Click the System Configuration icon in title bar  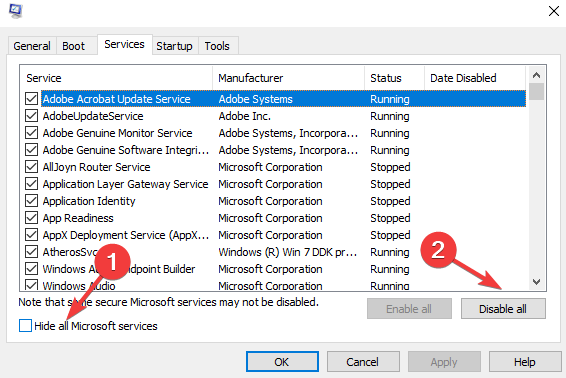(16, 10)
